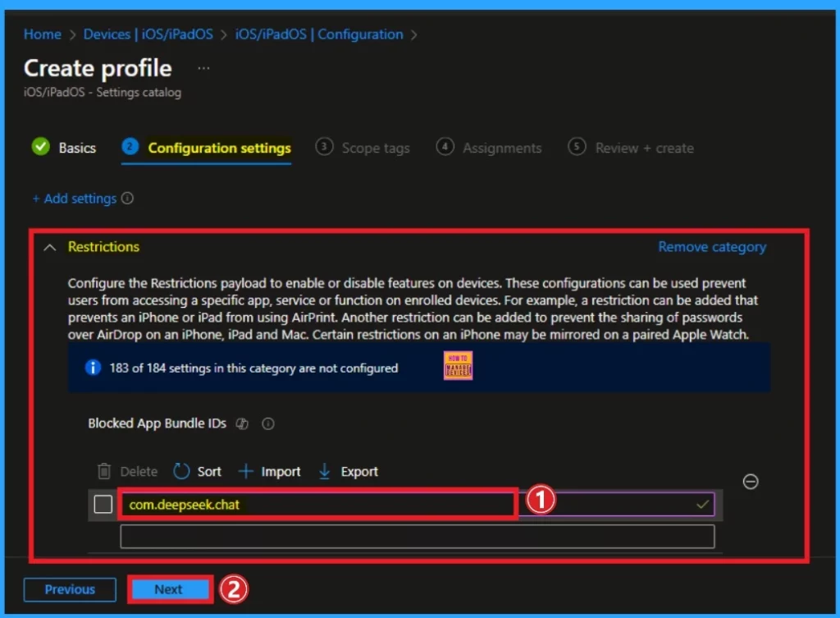Click the Sort refresh icon

[x=181, y=471]
